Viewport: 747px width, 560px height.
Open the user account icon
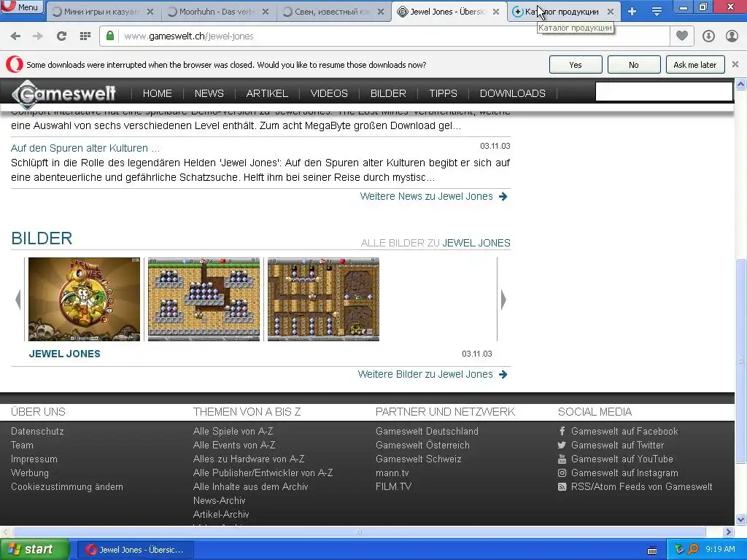click(x=732, y=36)
